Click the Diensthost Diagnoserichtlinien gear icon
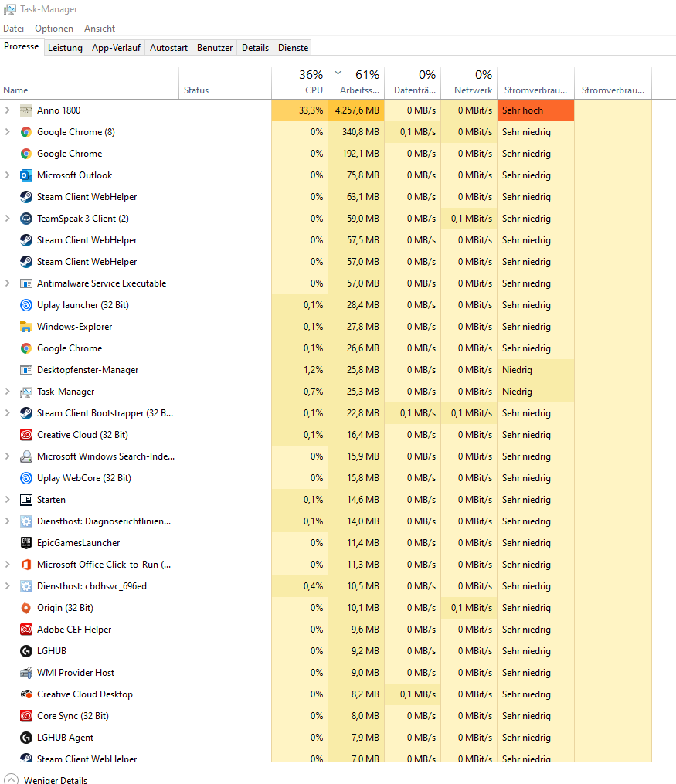676x784 pixels. click(26, 521)
